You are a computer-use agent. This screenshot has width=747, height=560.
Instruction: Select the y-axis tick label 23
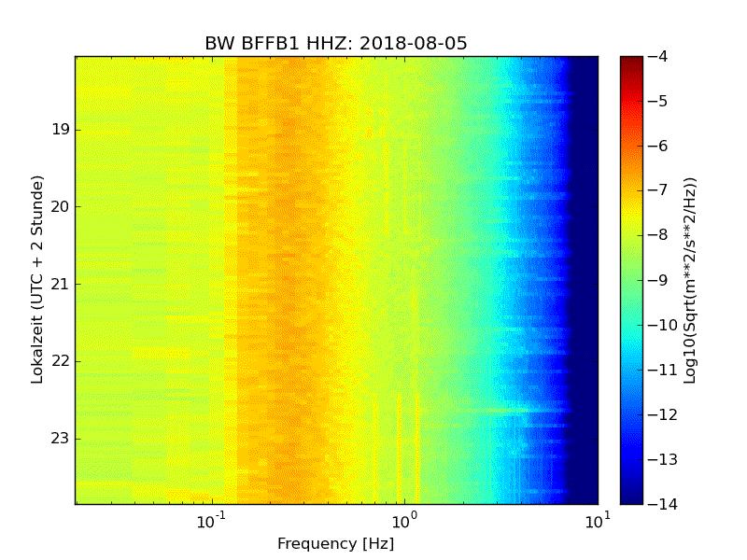pyautogui.click(x=60, y=438)
